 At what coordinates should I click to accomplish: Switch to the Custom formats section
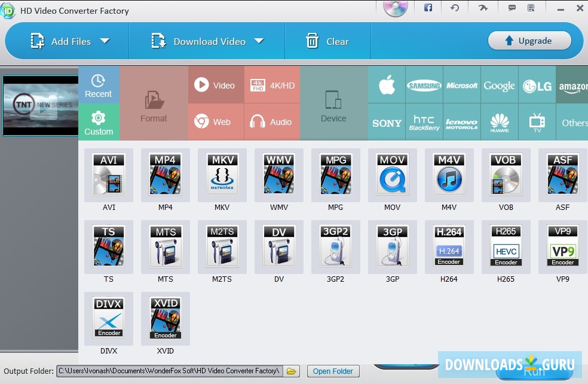coord(99,122)
